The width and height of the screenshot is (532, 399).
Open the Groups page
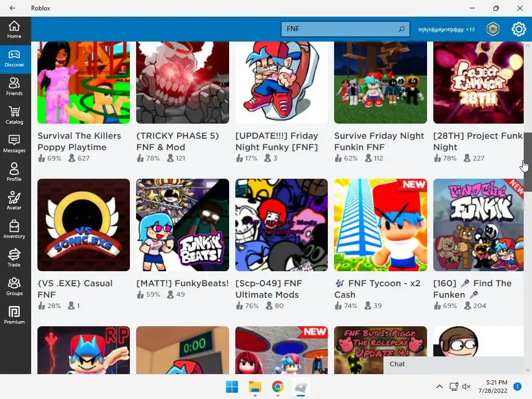click(14, 287)
